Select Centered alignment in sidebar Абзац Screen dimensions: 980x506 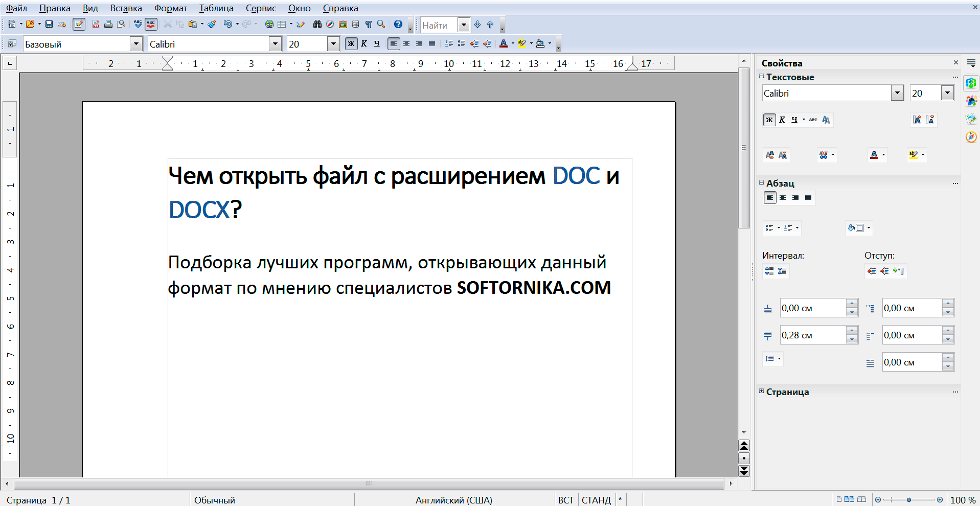(783, 198)
